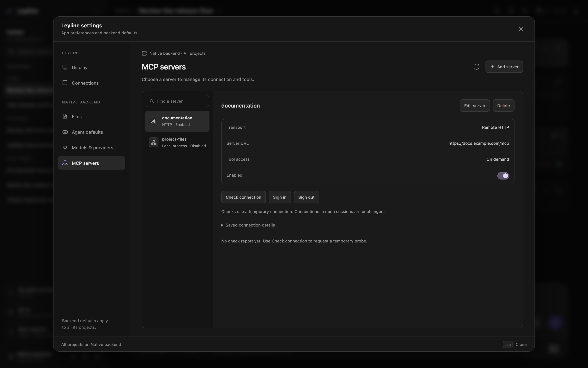Viewport: 588px width, 368px height.
Task: Click the refresh servers icon
Action: (x=477, y=67)
